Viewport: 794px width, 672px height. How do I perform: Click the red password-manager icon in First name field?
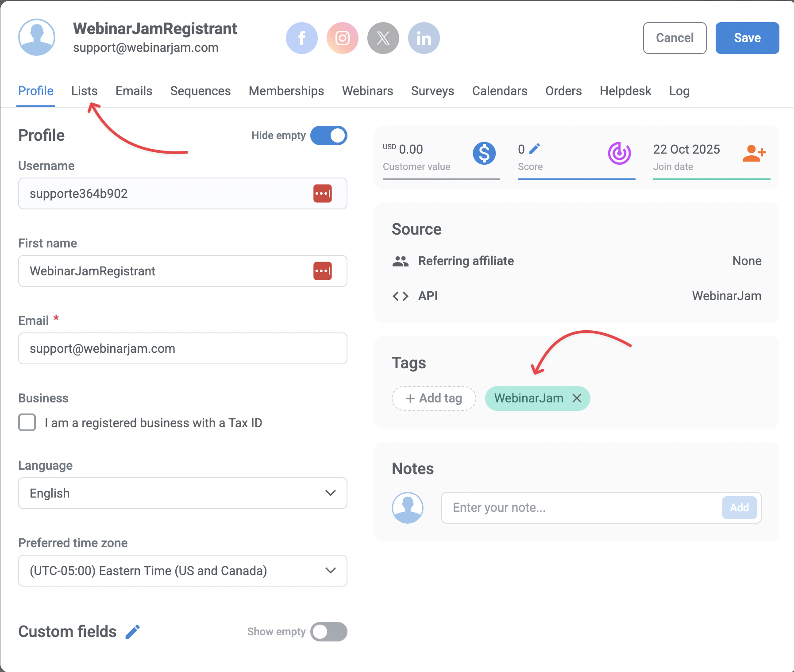pyautogui.click(x=323, y=271)
